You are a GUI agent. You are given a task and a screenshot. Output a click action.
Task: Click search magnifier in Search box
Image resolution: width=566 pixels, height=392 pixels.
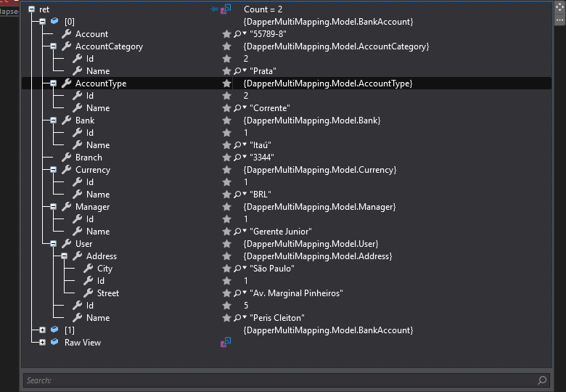(x=542, y=380)
